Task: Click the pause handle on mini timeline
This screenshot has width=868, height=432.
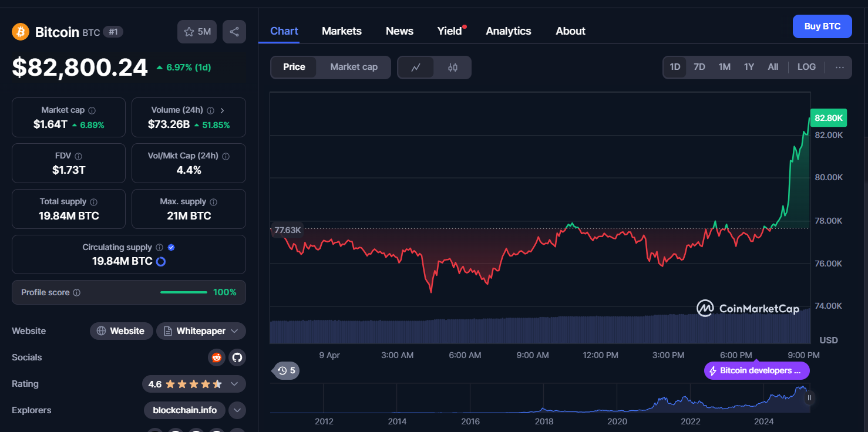Action: coord(809,397)
